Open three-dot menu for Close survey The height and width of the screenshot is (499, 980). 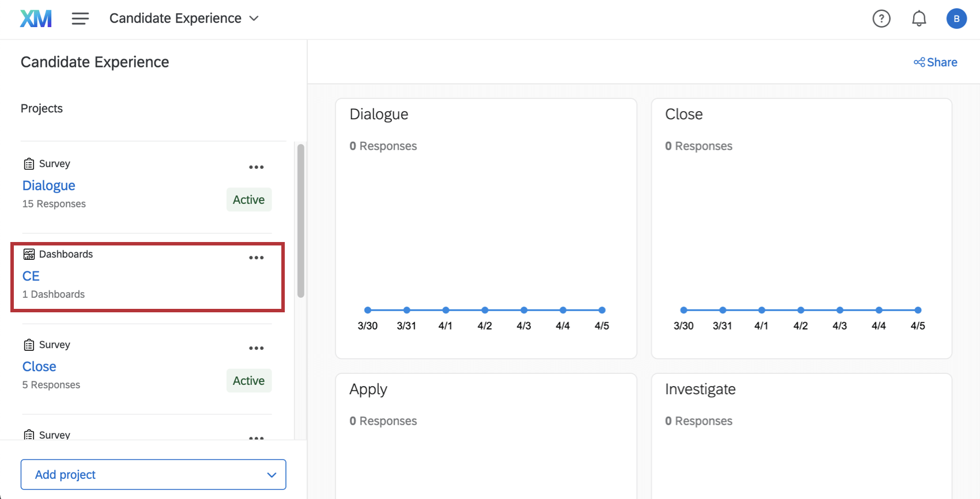point(256,348)
